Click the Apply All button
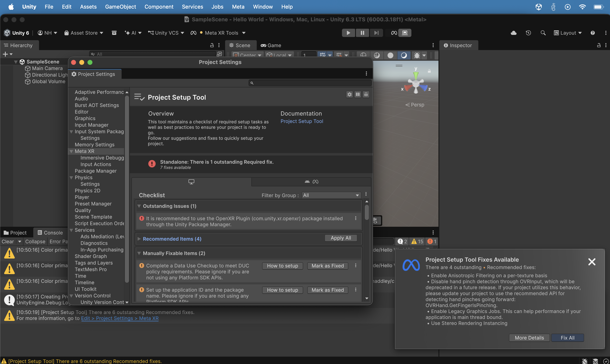 pos(341,238)
